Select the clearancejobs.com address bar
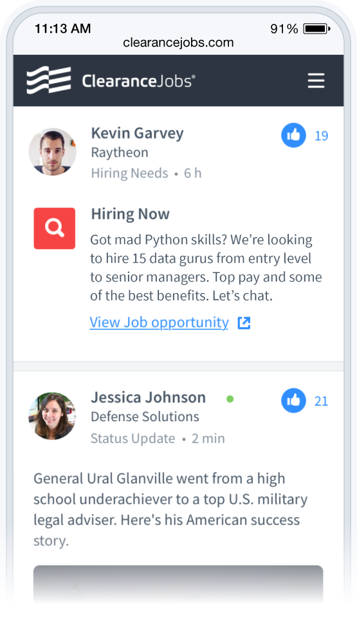The width and height of the screenshot is (357, 644). click(178, 43)
